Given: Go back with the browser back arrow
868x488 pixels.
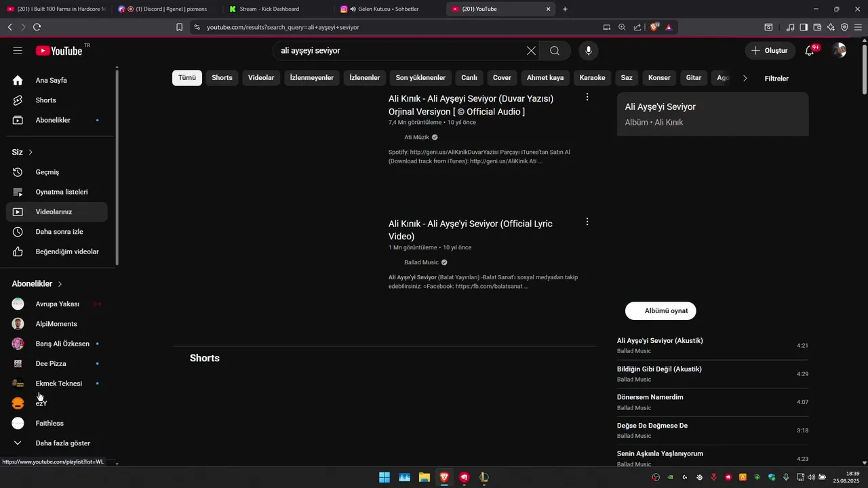Looking at the screenshot, I should [x=9, y=27].
